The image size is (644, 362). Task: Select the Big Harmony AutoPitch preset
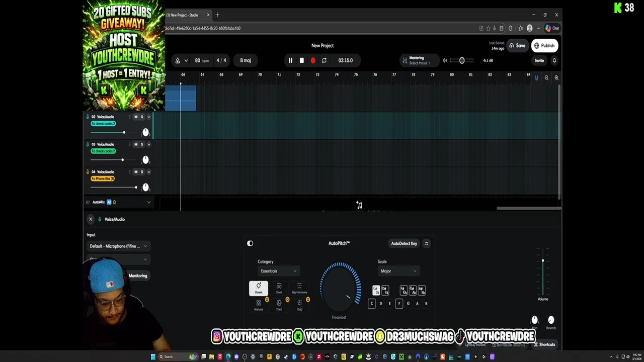pyautogui.click(x=299, y=288)
